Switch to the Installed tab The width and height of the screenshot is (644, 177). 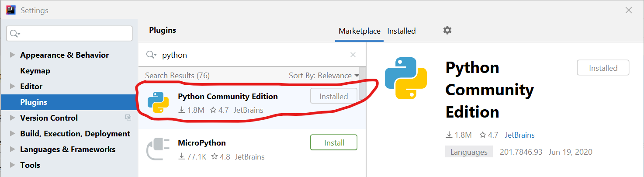402,31
